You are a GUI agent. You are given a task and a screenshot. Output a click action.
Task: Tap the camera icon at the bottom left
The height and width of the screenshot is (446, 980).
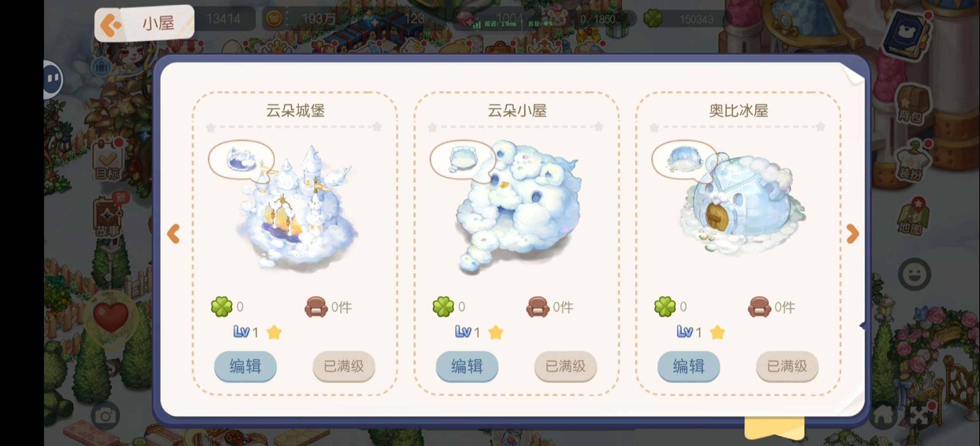pos(105,416)
